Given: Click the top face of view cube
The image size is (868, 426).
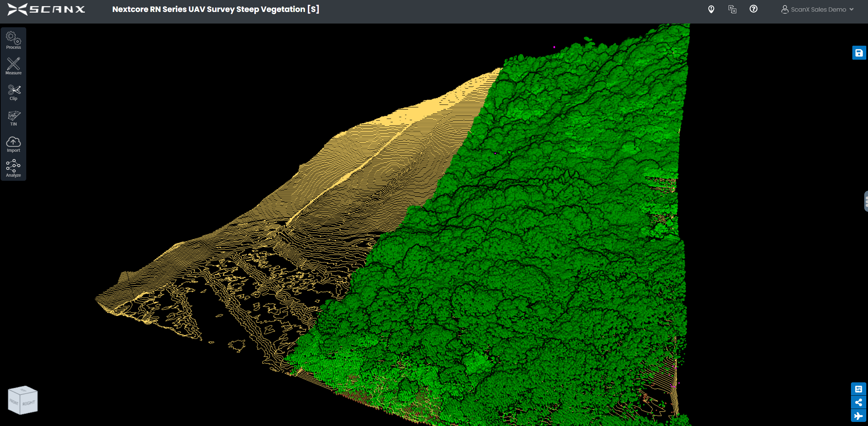Looking at the screenshot, I should 23,390.
